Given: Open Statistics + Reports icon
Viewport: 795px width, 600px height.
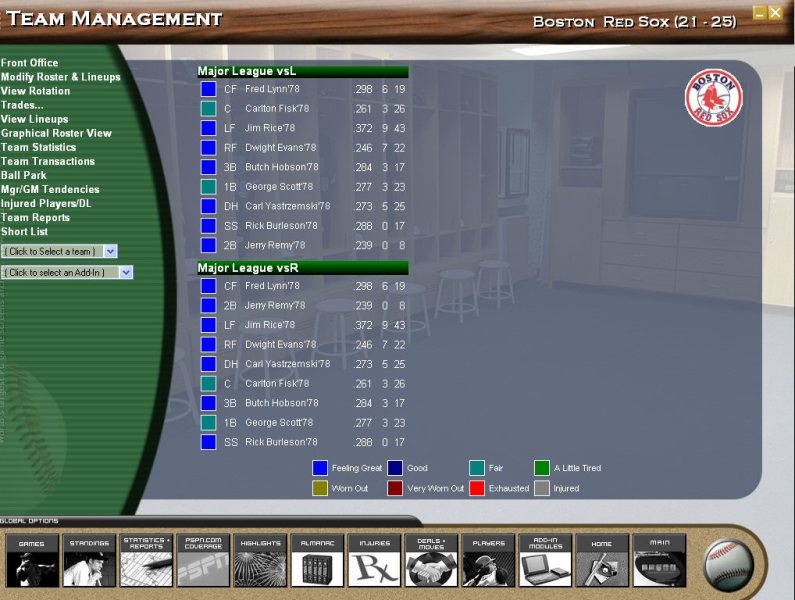Looking at the screenshot, I should click(146, 562).
